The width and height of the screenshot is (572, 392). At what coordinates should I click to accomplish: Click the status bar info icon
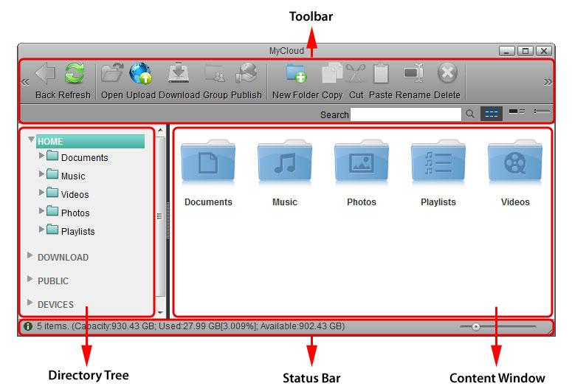tap(28, 326)
